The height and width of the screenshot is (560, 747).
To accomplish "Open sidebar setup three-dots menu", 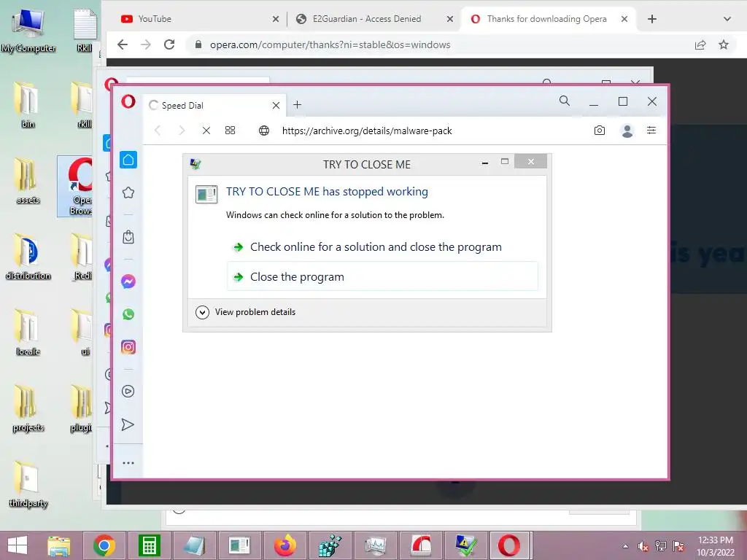I will [128, 463].
